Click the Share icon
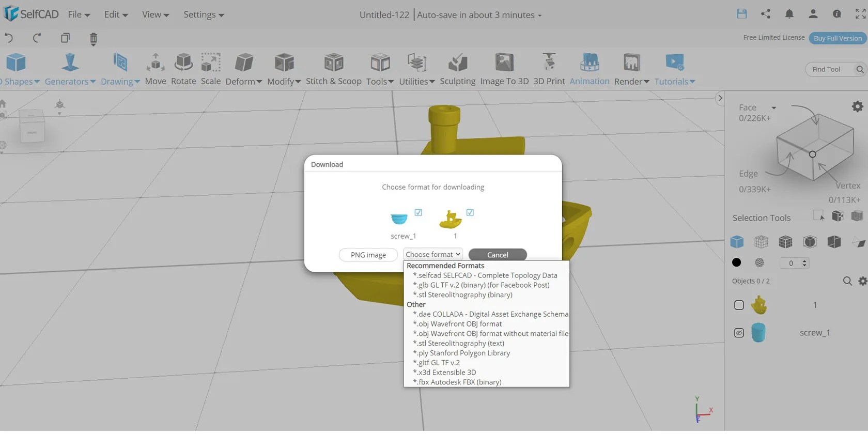The width and height of the screenshot is (868, 434). coord(766,14)
